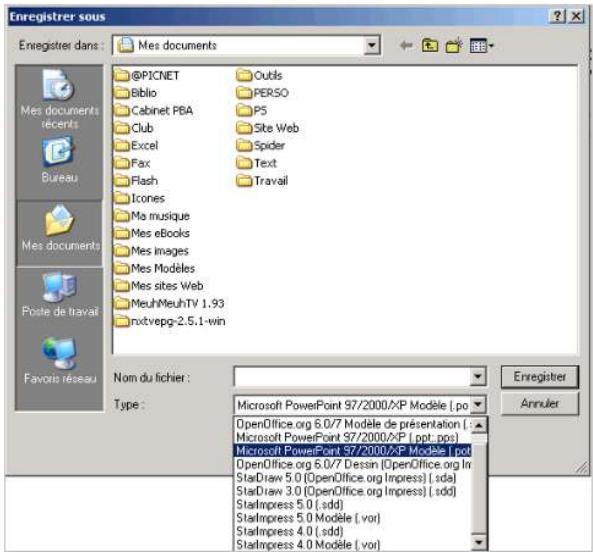The width and height of the screenshot is (593, 553).
Task: Click type list scrollbar down arrow
Action: point(479,543)
